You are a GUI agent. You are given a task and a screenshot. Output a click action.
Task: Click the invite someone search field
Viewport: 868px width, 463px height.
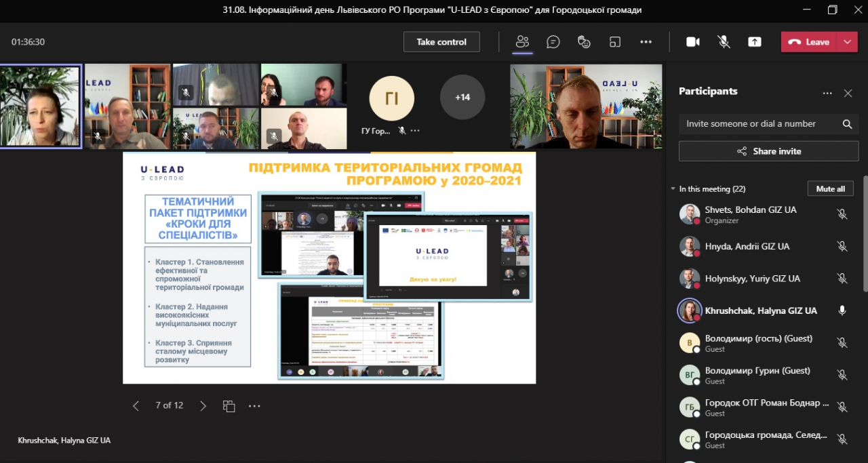759,124
